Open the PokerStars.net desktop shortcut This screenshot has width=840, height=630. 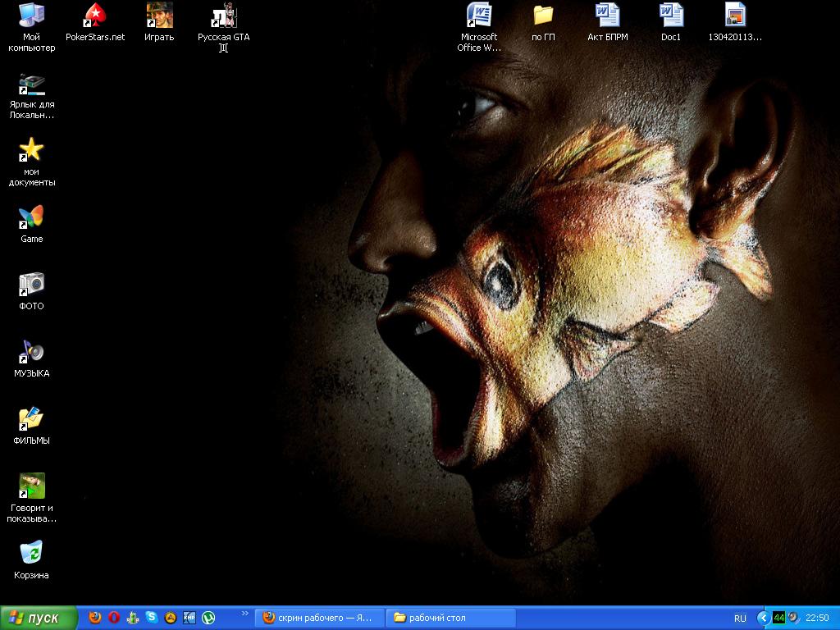(95, 16)
